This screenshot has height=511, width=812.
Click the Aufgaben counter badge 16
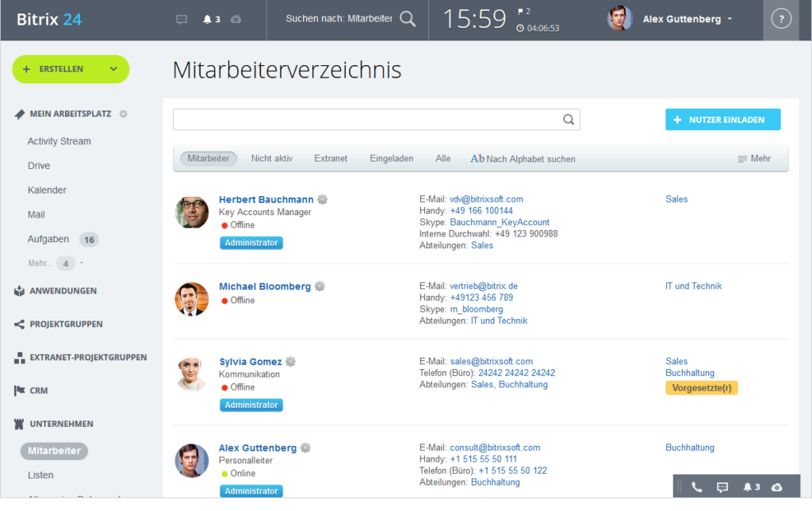[x=89, y=240]
